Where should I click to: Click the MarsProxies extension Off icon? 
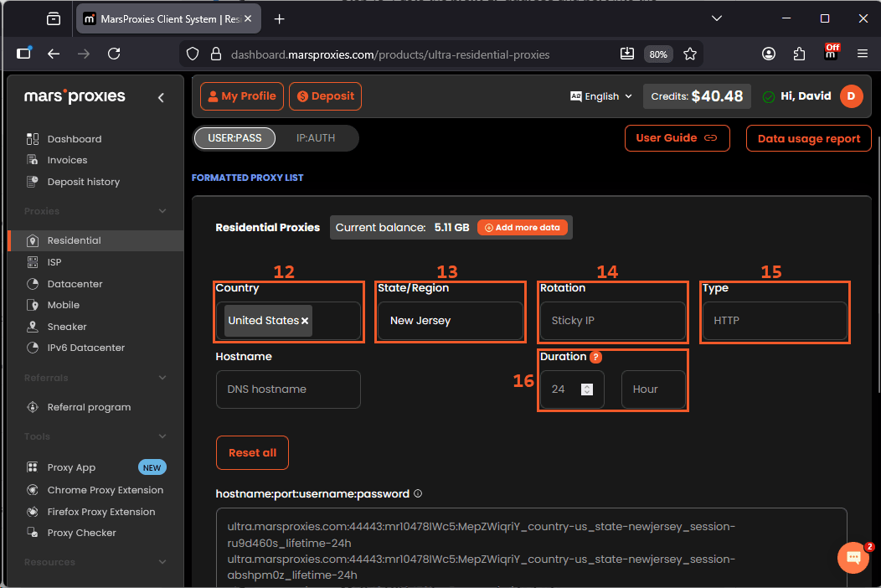[x=831, y=52]
